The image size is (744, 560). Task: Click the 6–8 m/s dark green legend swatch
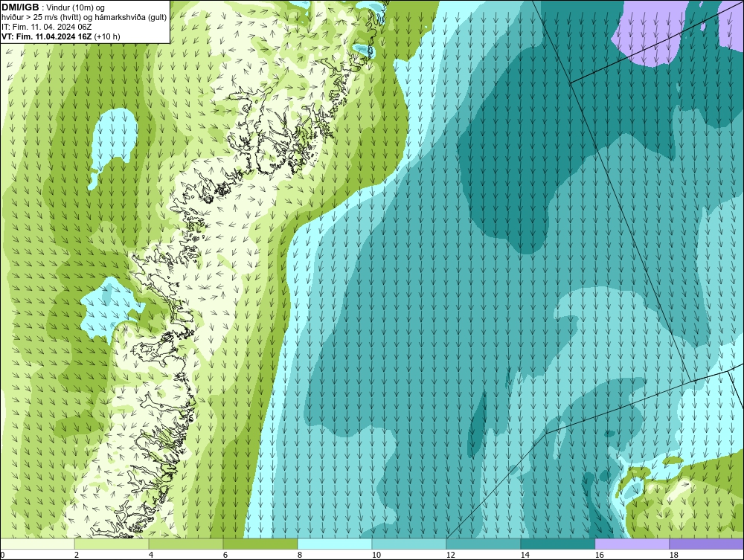[x=260, y=544]
